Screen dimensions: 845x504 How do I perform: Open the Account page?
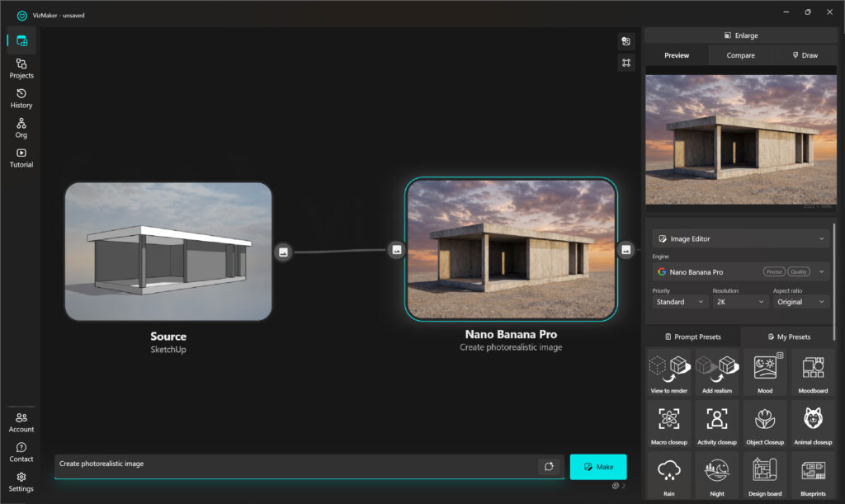point(21,422)
